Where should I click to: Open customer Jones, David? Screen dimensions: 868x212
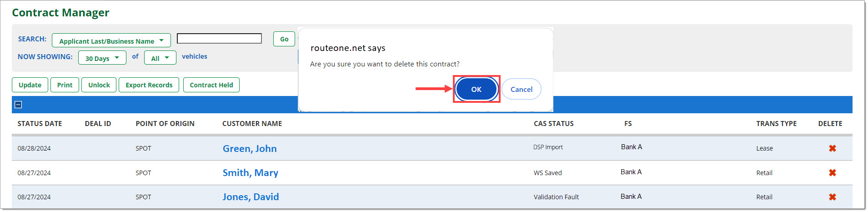tap(251, 197)
